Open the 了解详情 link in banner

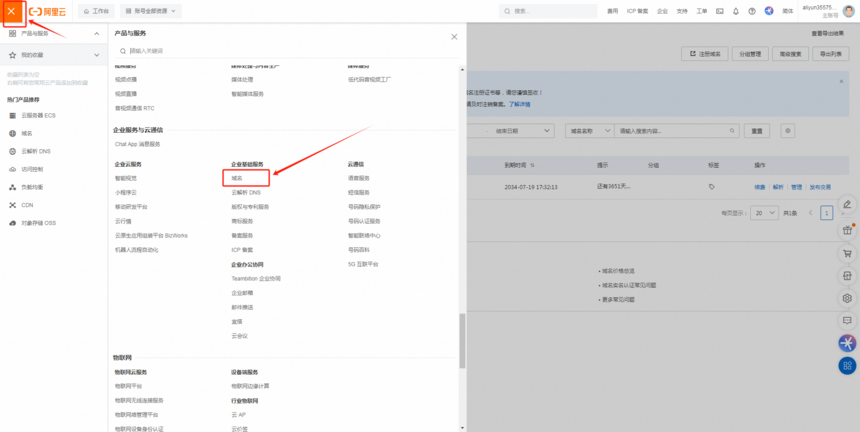pos(519,104)
